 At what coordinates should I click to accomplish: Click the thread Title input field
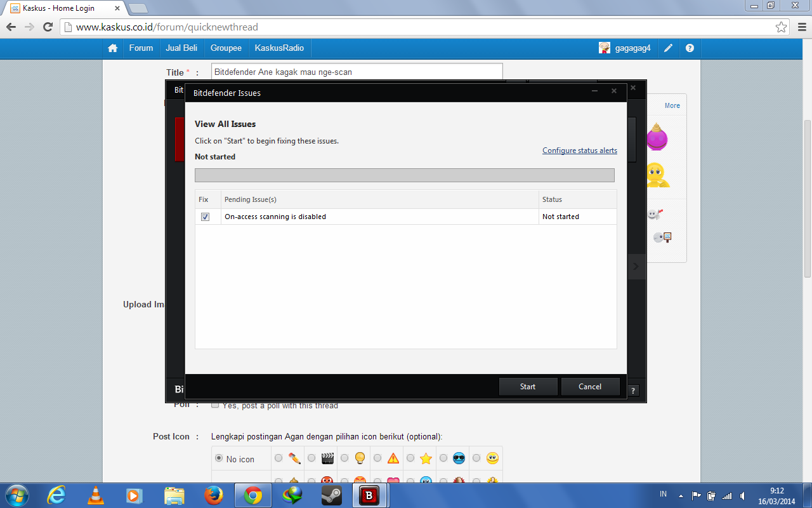coord(357,72)
